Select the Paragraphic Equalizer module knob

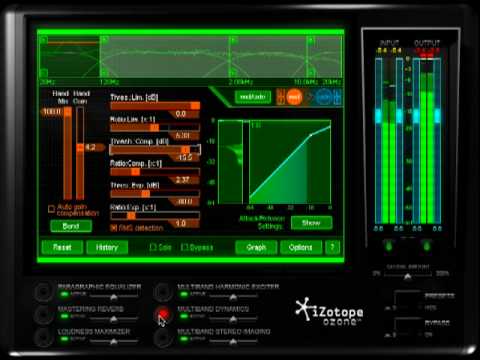click(44, 291)
